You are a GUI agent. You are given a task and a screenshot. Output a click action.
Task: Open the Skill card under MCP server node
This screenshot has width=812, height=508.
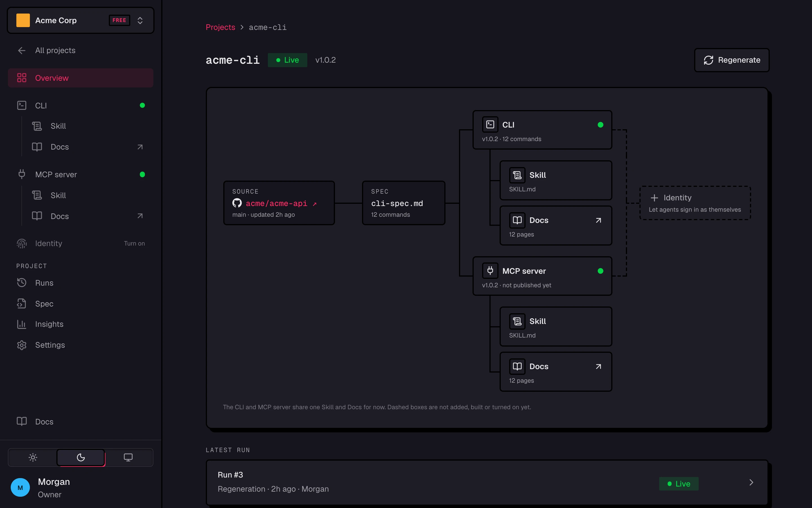[556, 327]
